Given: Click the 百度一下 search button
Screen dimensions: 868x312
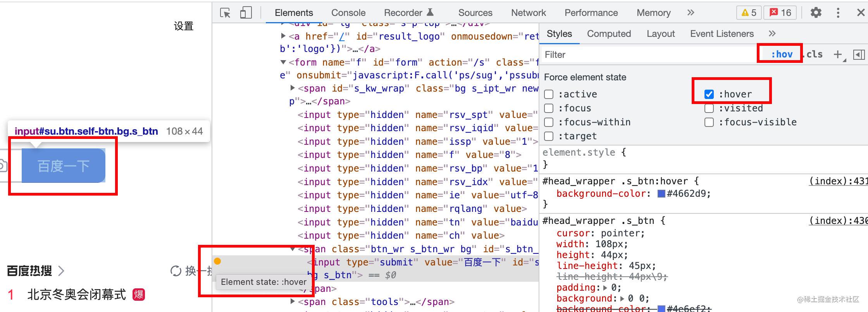Looking at the screenshot, I should [64, 166].
